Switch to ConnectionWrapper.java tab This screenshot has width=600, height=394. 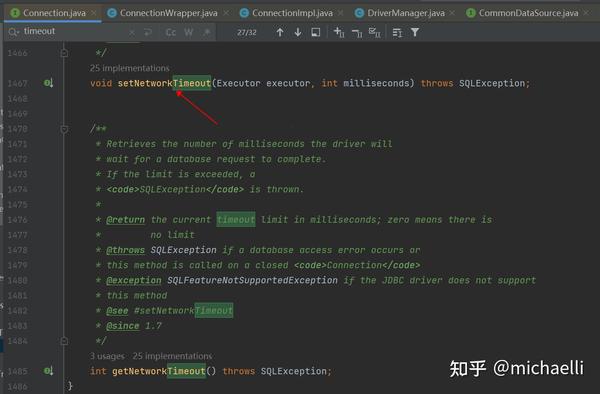(x=168, y=13)
